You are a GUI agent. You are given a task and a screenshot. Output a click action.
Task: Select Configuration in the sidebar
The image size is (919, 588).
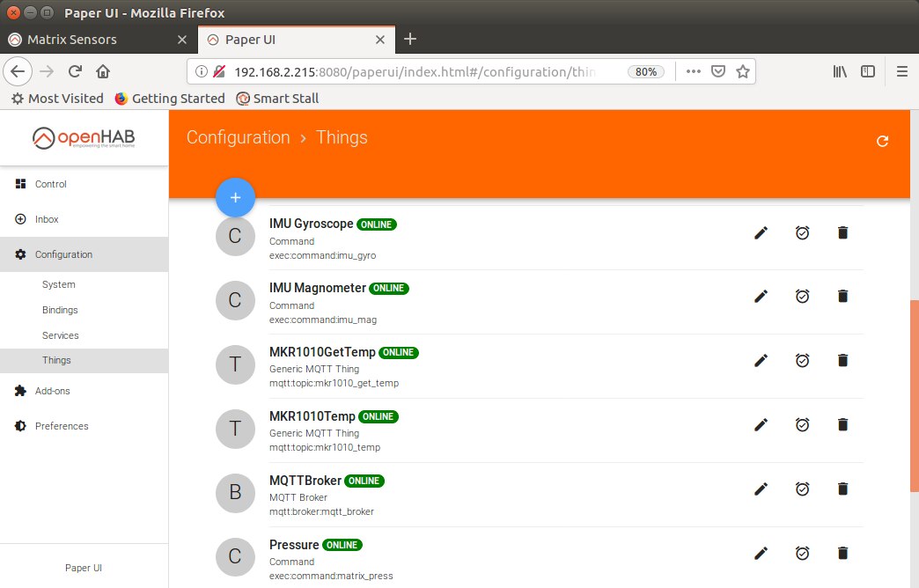84,254
